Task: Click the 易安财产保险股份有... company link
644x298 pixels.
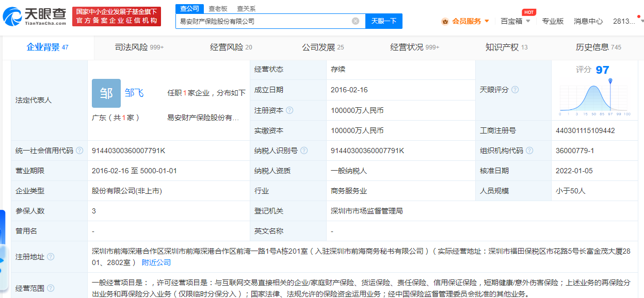Action: coord(203,118)
